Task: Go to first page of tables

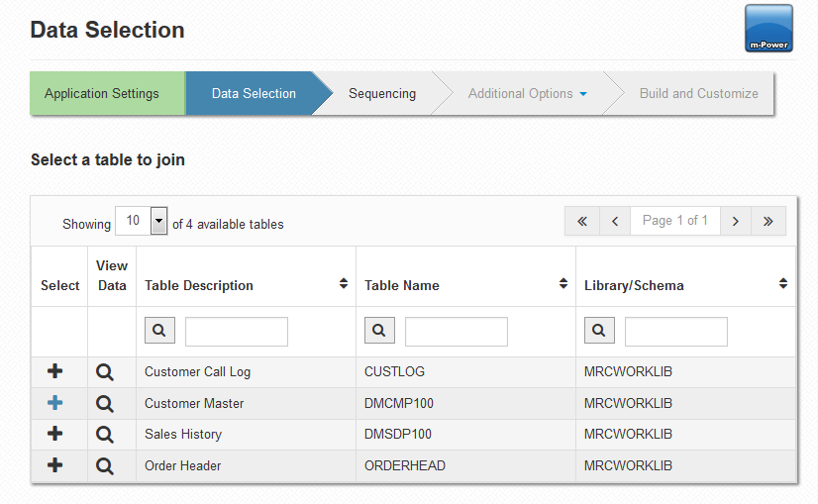Action: 582,221
